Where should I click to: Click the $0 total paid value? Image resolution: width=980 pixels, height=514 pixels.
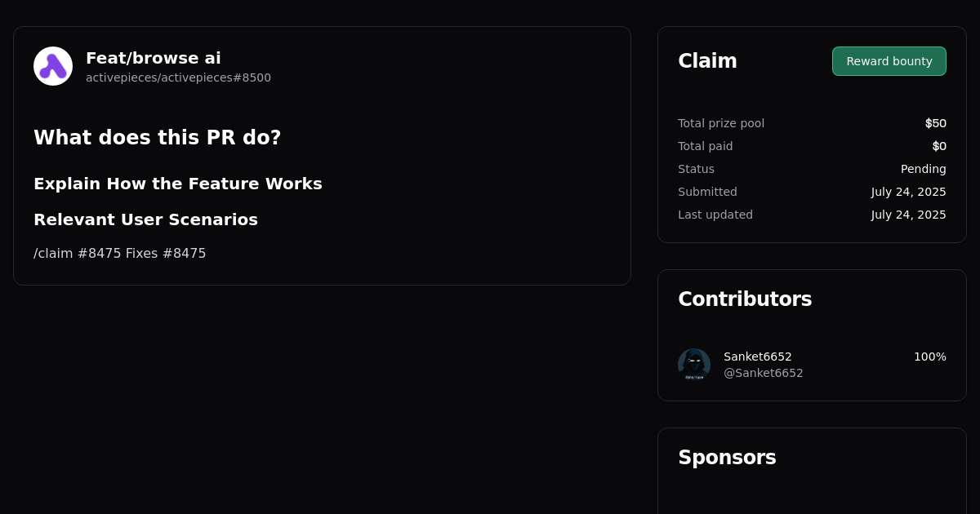pos(938,146)
